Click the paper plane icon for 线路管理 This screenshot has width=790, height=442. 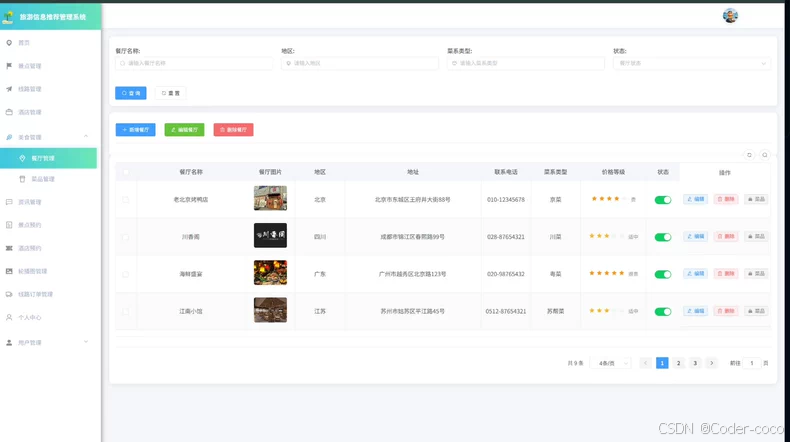[9, 89]
